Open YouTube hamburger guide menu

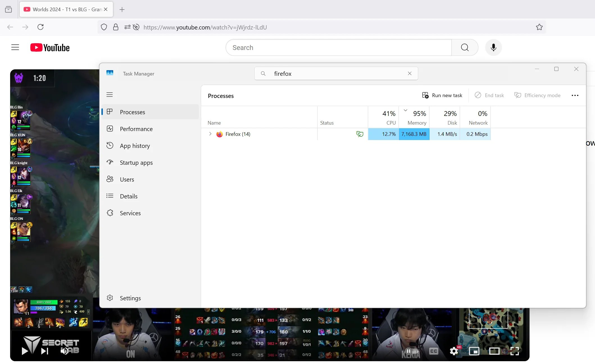15,47
